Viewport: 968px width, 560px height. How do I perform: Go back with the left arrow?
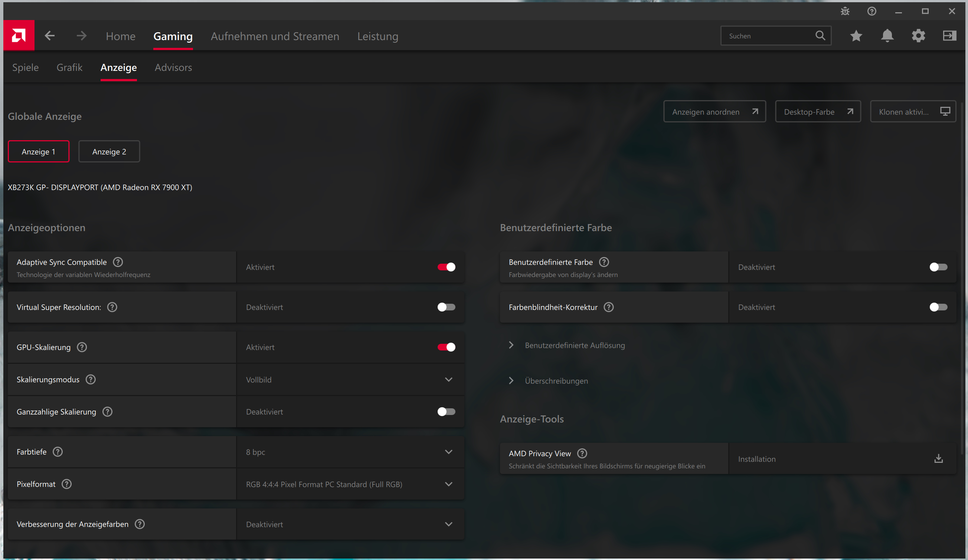pyautogui.click(x=50, y=36)
